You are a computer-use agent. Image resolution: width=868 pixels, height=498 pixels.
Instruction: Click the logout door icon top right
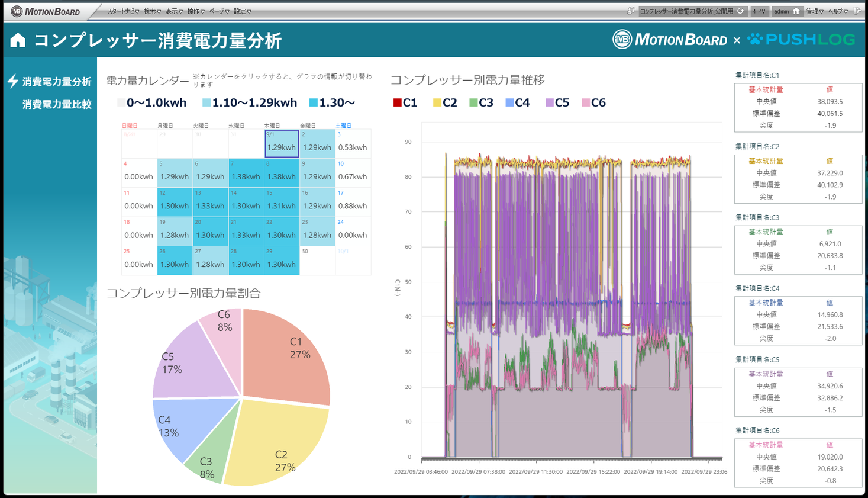coord(858,10)
